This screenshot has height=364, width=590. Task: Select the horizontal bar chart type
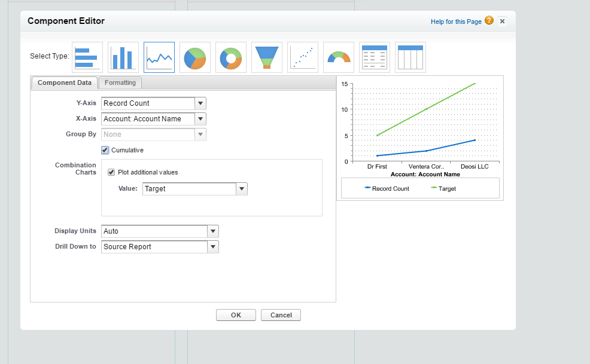coord(87,57)
